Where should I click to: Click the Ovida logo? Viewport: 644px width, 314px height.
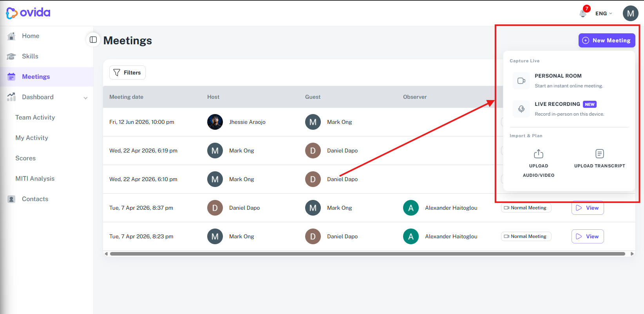(28, 13)
